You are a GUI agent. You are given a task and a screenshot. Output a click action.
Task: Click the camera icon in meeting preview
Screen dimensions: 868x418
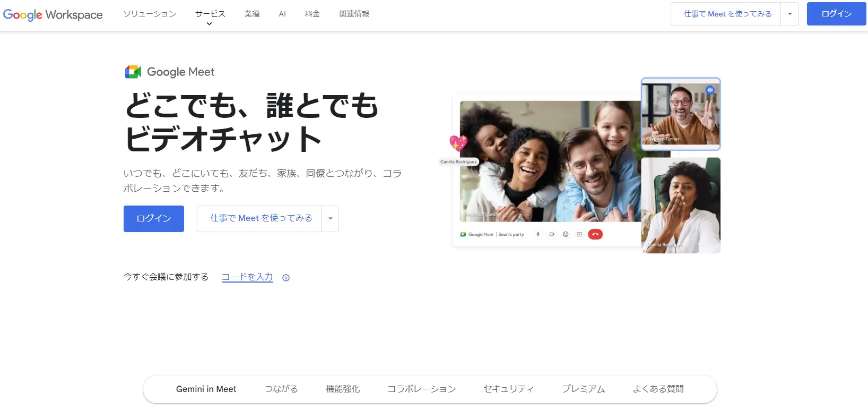coord(552,234)
